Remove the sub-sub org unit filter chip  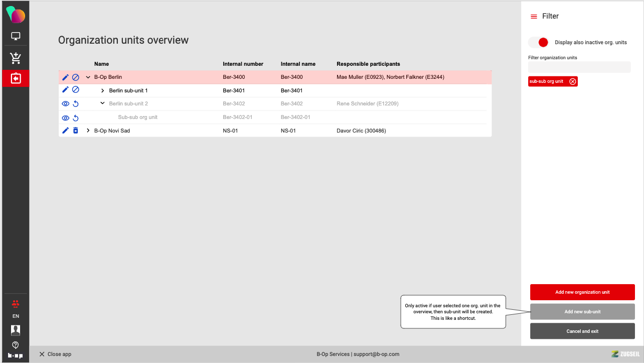pyautogui.click(x=573, y=81)
